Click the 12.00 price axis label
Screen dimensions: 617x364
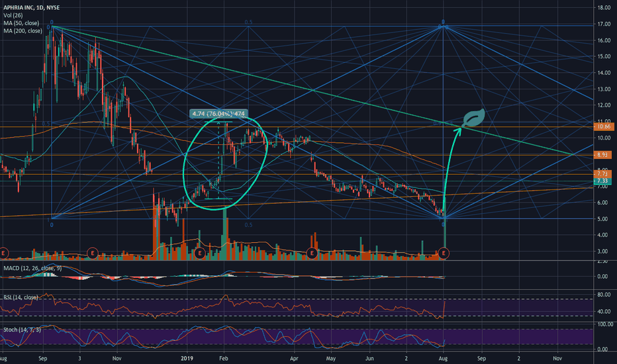604,105
